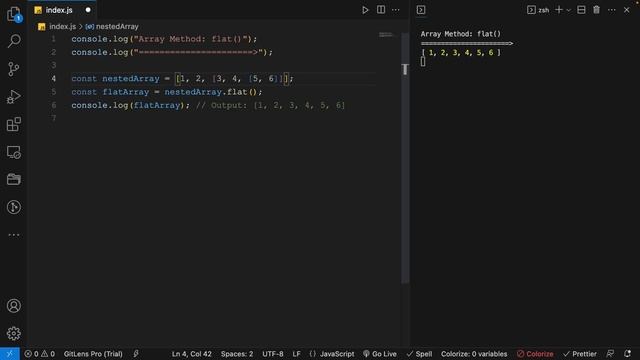The width and height of the screenshot is (640, 360).
Task: Show additional views ellipsis in activity bar
Action: coord(14,235)
